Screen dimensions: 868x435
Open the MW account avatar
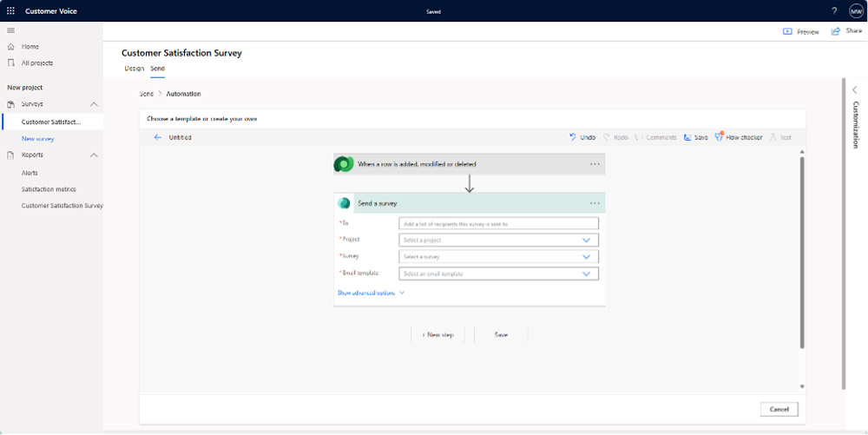click(856, 10)
